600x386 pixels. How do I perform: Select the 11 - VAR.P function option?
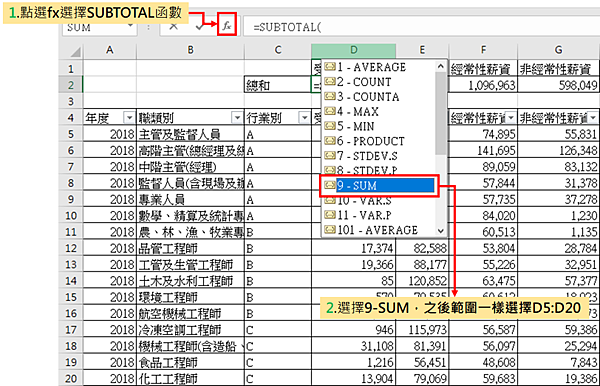(x=378, y=215)
